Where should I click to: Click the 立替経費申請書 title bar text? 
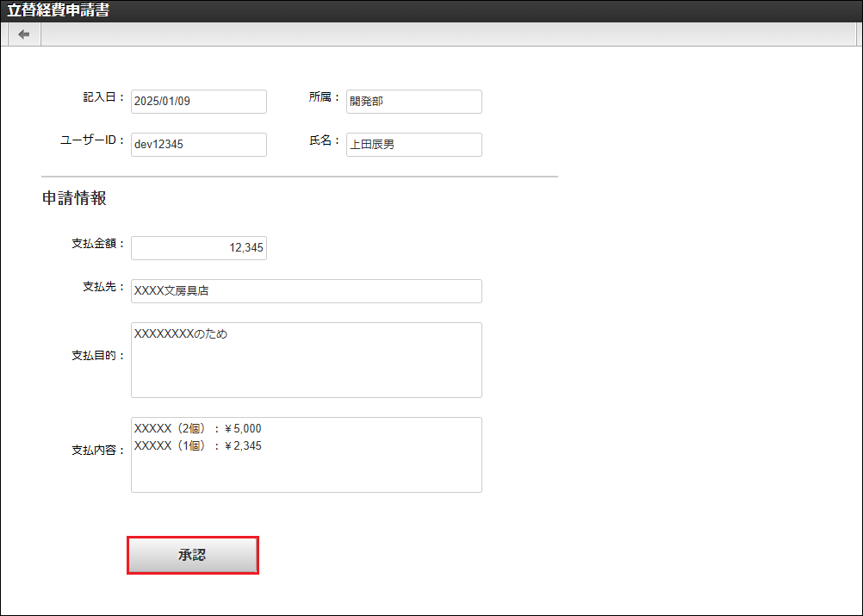coord(59,11)
